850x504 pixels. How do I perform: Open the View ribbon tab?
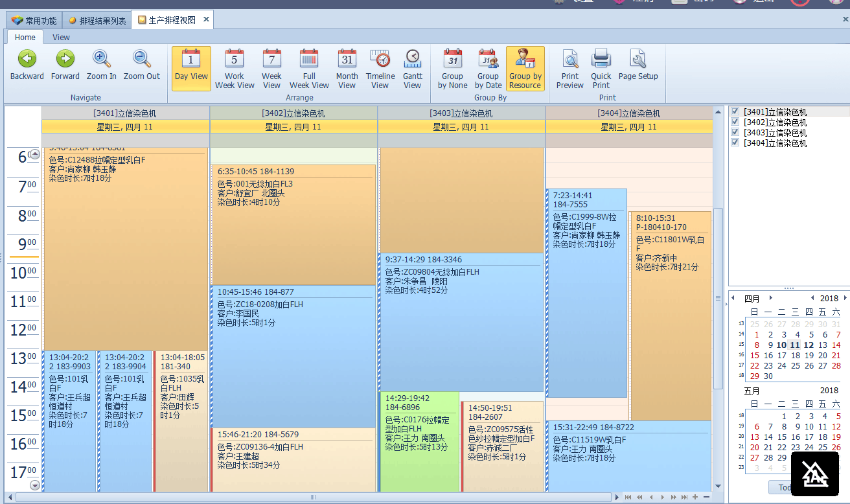click(x=62, y=37)
